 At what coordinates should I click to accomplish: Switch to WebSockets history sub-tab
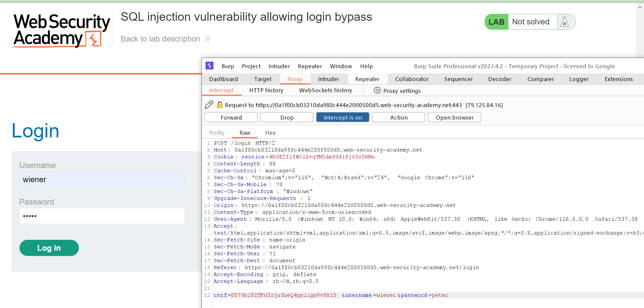coord(326,90)
